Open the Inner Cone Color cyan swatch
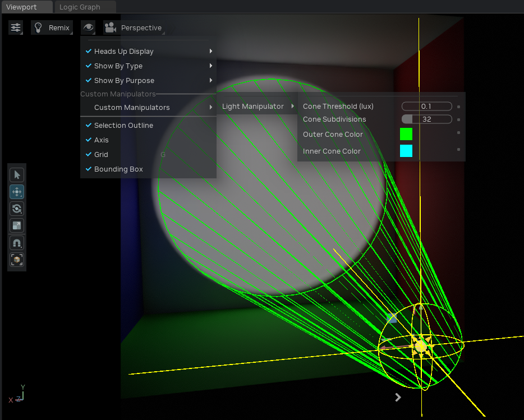The width and height of the screenshot is (524, 420). (x=406, y=151)
